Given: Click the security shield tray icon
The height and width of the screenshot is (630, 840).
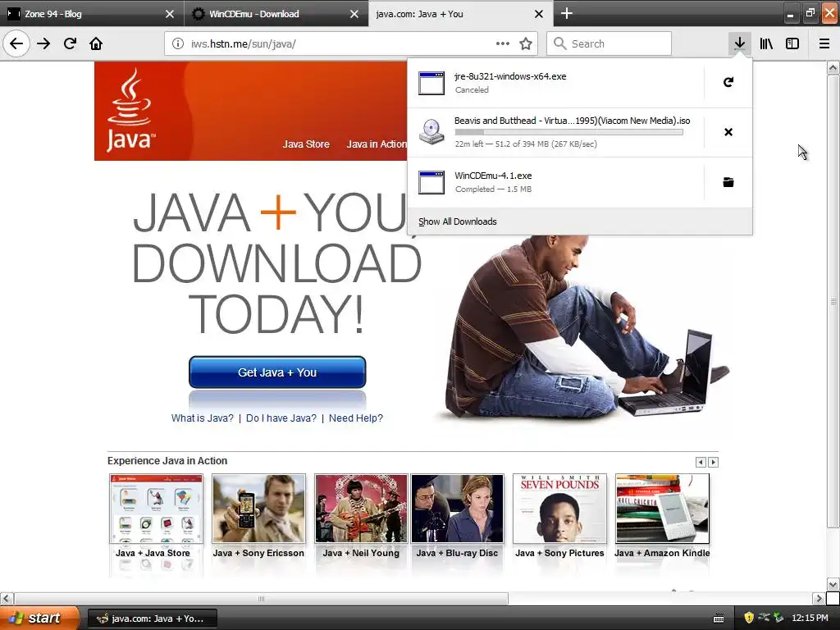Looking at the screenshot, I should (x=748, y=618).
